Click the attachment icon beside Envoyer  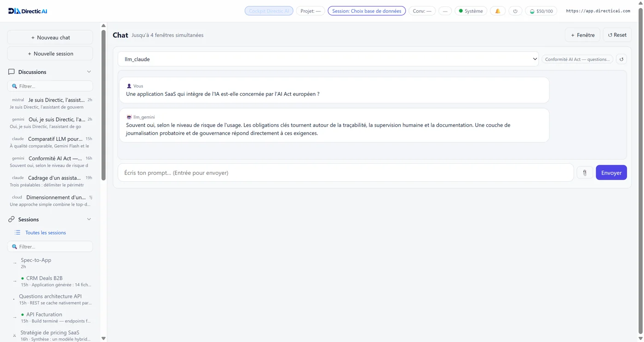585,173
